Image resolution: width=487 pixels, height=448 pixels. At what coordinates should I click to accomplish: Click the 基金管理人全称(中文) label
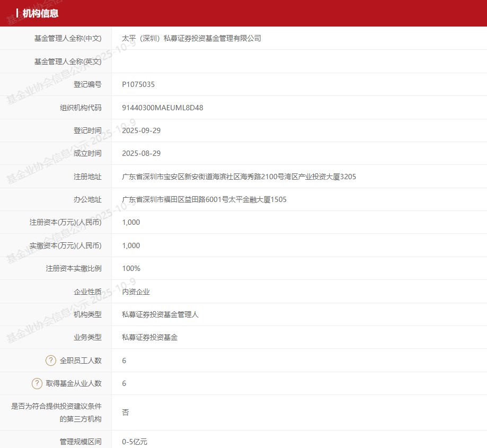pyautogui.click(x=68, y=38)
